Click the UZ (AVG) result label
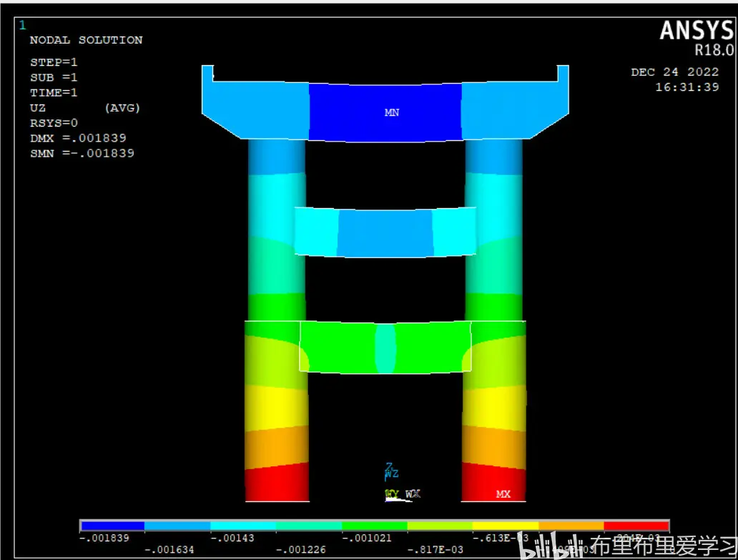Screen dimensions: 738x560 pyautogui.click(x=84, y=108)
